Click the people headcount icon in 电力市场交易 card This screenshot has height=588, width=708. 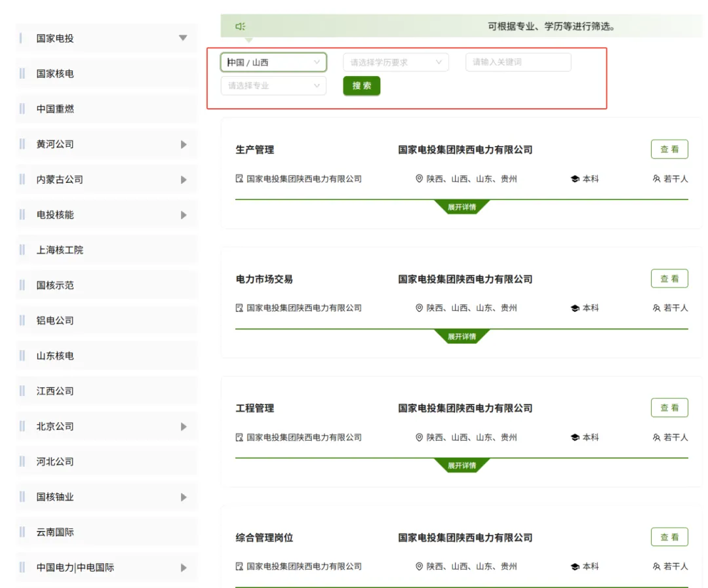pyautogui.click(x=656, y=308)
